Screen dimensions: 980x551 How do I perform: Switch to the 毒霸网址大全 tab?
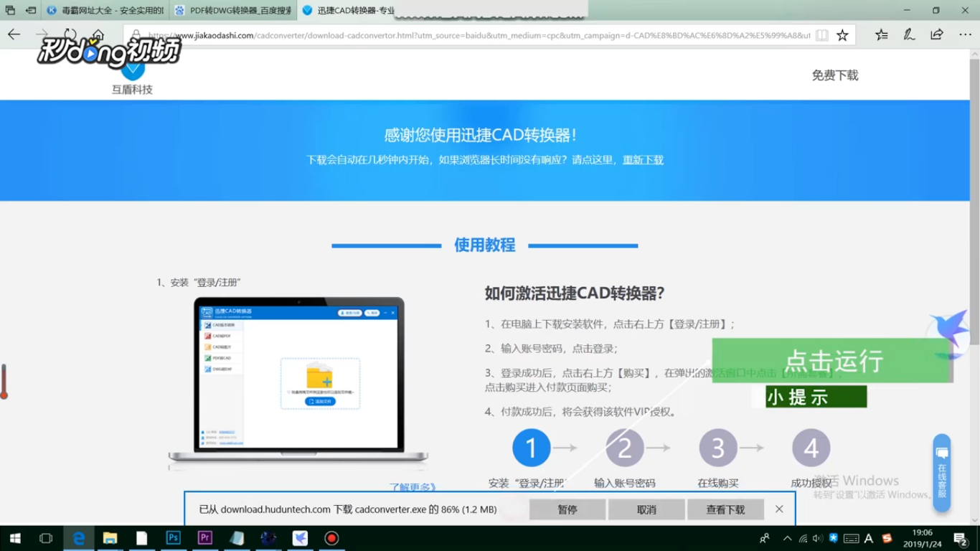click(105, 10)
